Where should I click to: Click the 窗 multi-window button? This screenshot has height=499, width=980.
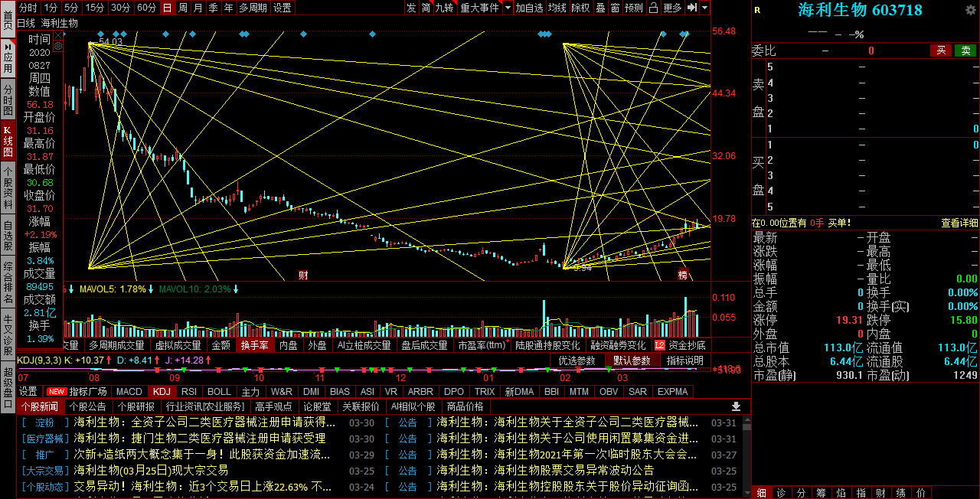(x=615, y=8)
